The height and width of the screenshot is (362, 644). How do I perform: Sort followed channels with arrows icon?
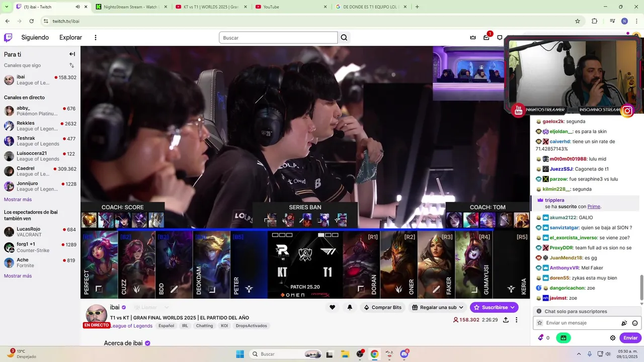(71, 65)
